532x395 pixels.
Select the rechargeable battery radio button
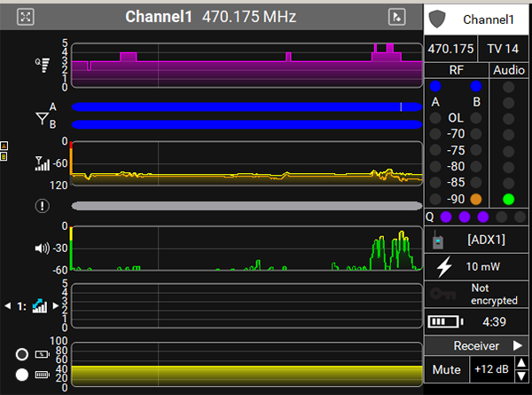(x=22, y=354)
